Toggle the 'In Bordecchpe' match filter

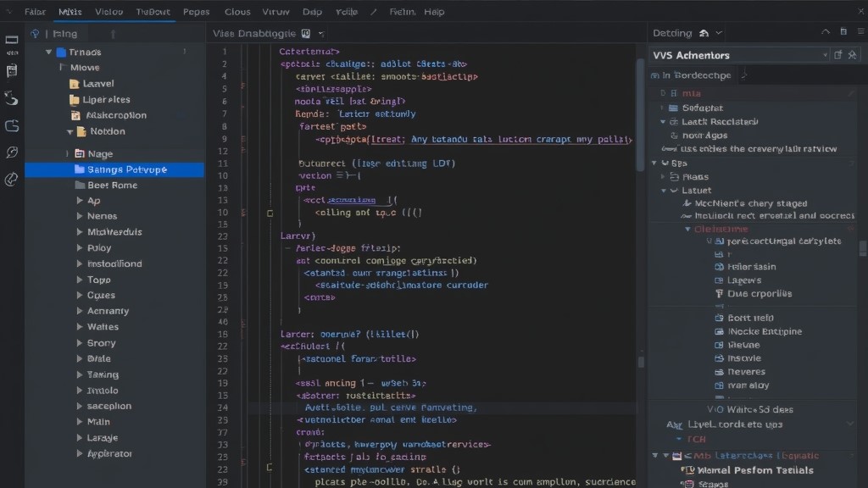coord(654,75)
